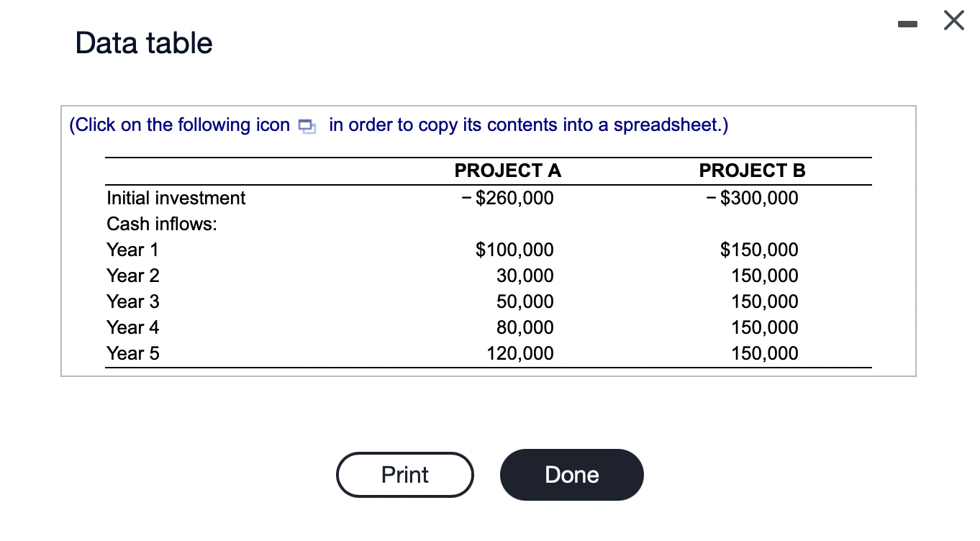Click Project A Year 4 value 80,000
The image size is (980, 541).
coord(525,327)
